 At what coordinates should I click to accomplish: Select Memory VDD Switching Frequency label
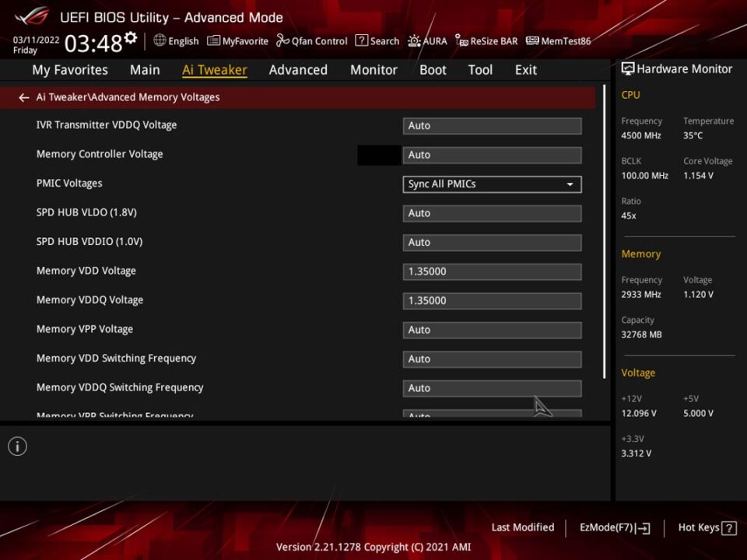pos(116,359)
